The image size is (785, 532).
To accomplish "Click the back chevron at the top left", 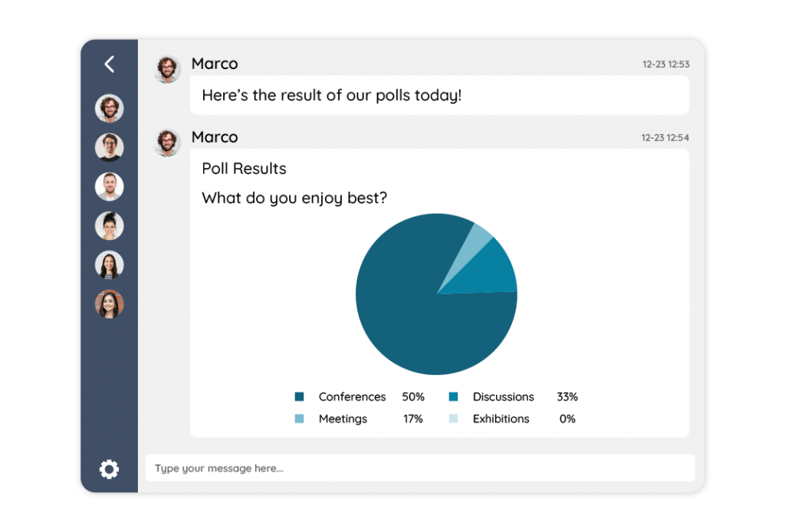I will point(109,64).
